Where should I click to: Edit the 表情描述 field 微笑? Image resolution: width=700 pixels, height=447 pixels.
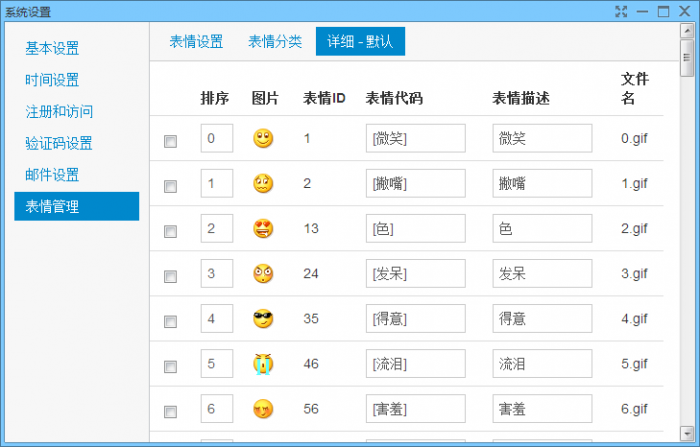tap(542, 138)
